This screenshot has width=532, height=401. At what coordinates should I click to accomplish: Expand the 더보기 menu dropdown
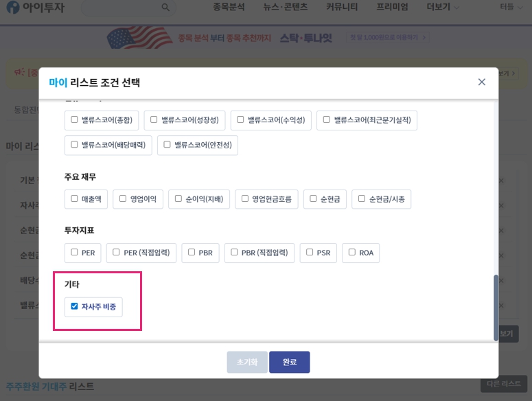click(443, 7)
